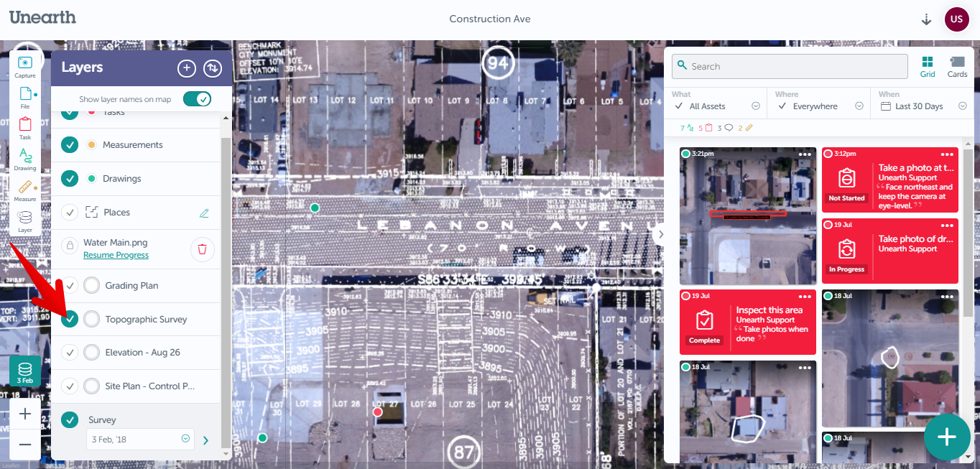The width and height of the screenshot is (980, 469).
Task: Select the Topographic Survey opacity circle
Action: (x=92, y=320)
